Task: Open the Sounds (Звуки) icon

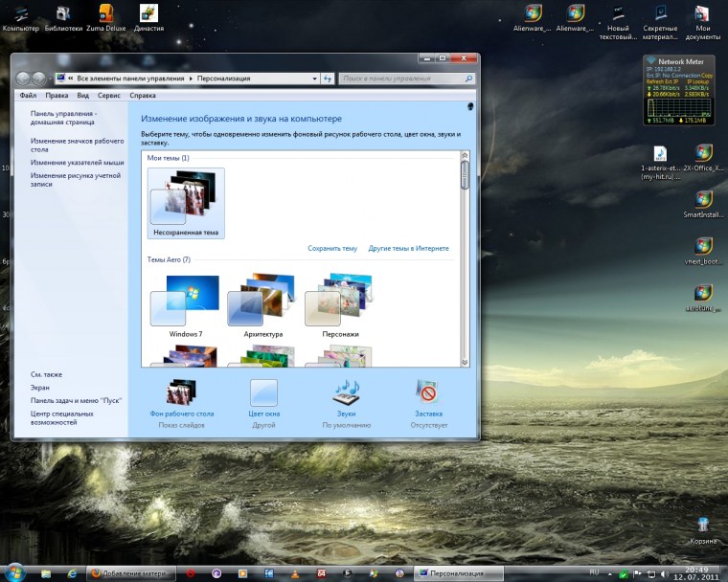Action: pyautogui.click(x=345, y=392)
